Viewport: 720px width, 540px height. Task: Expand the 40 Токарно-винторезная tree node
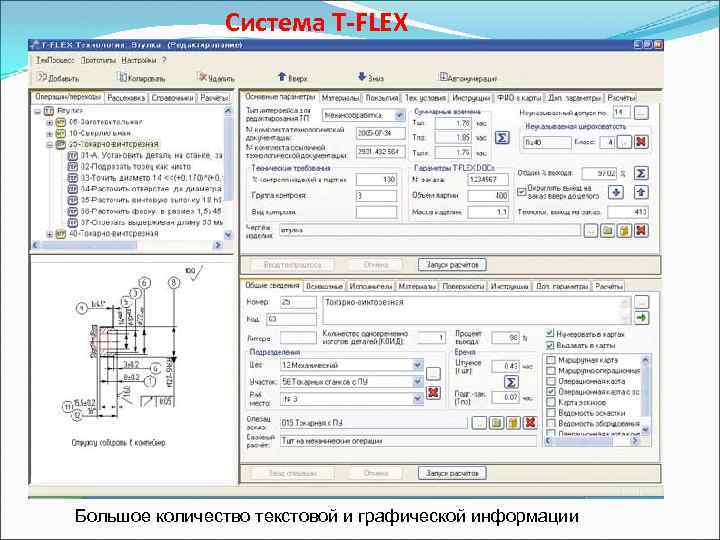[x=50, y=234]
